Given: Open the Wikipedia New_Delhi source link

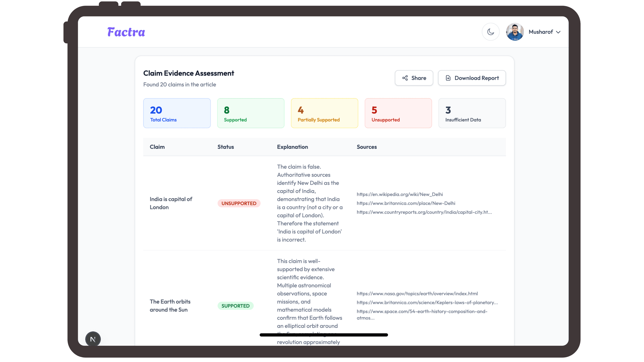Looking at the screenshot, I should click(399, 194).
